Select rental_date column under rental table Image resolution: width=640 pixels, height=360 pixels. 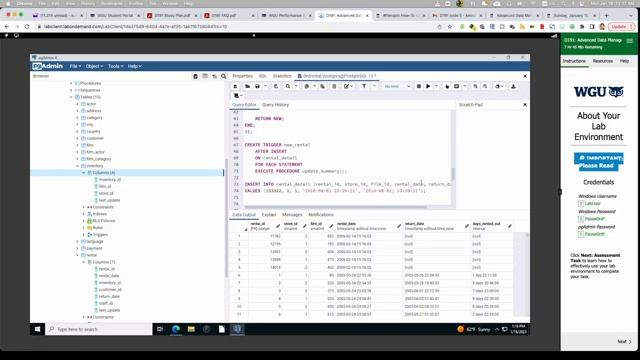pos(109,276)
